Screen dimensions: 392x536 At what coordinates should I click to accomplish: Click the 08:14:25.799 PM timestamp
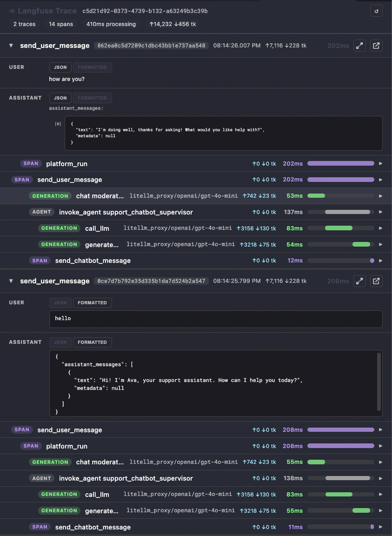[x=237, y=281]
